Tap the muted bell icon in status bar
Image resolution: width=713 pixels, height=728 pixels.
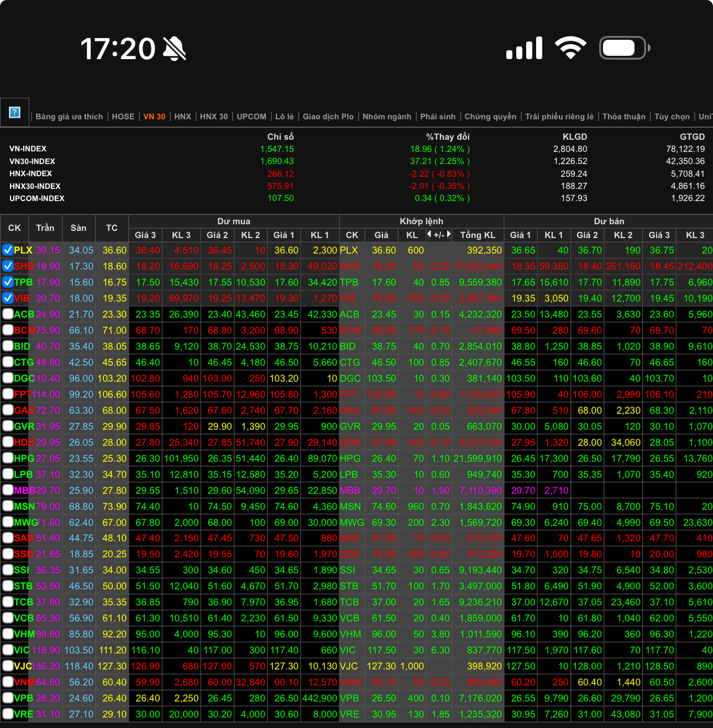click(175, 49)
